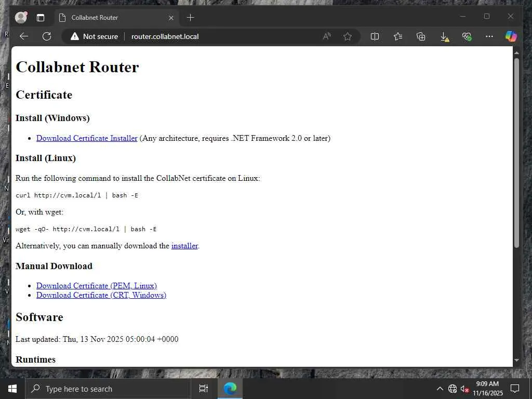Open the Downloads icon with warning
The width and height of the screenshot is (532, 399).
click(x=444, y=37)
